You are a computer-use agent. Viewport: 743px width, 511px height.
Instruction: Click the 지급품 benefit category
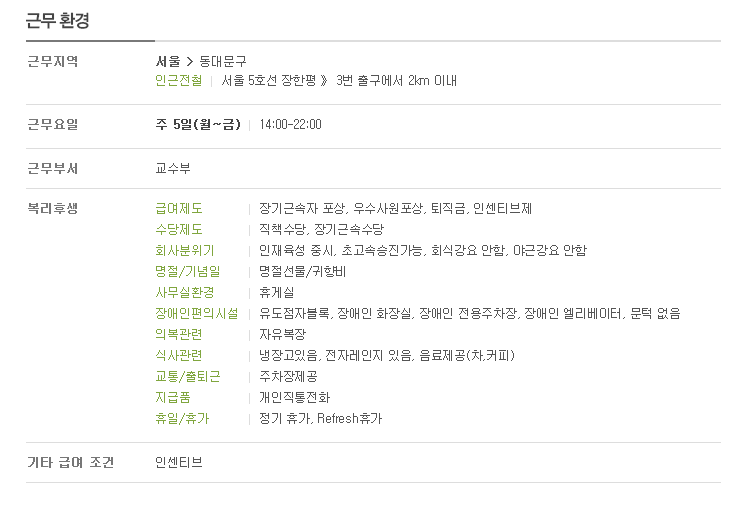point(173,397)
